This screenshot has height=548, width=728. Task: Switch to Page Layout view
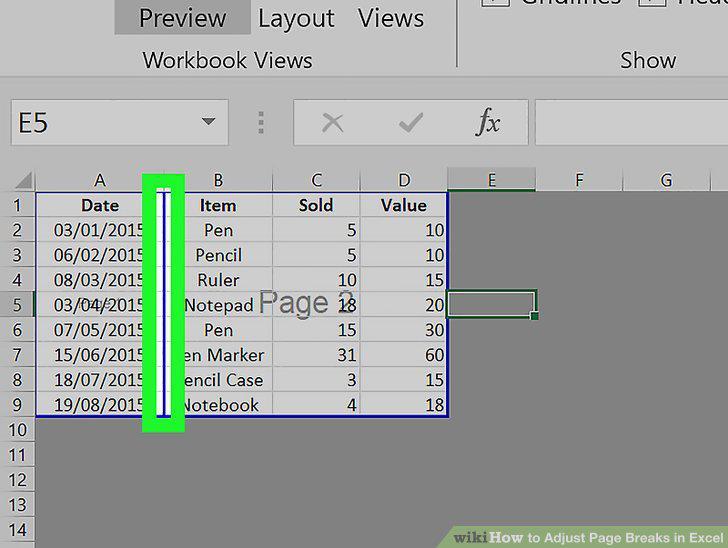[296, 18]
